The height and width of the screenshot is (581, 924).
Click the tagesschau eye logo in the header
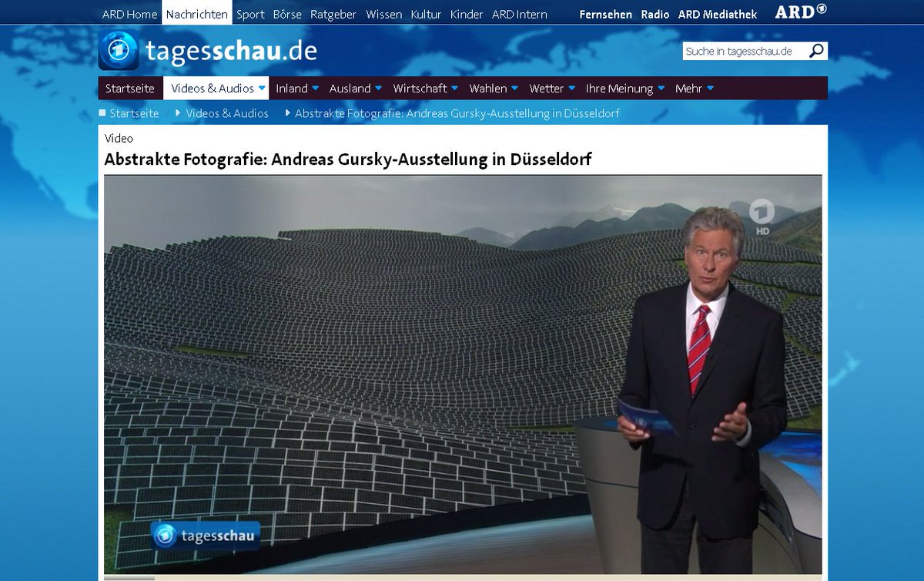(120, 51)
